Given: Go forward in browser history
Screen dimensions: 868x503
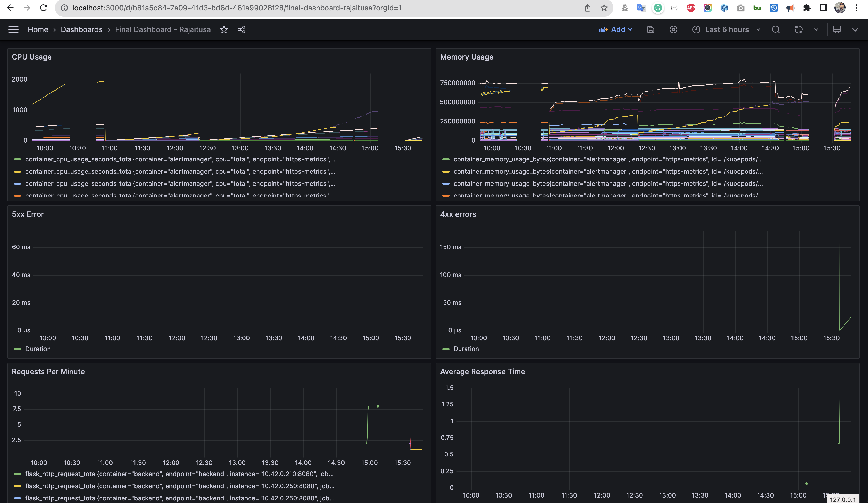Looking at the screenshot, I should click(x=27, y=8).
